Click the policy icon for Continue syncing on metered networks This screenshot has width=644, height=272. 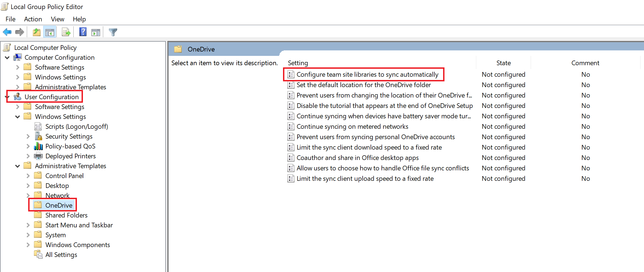pos(291,127)
